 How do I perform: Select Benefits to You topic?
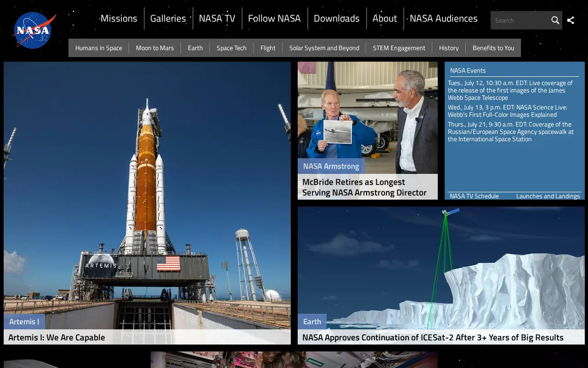point(493,48)
